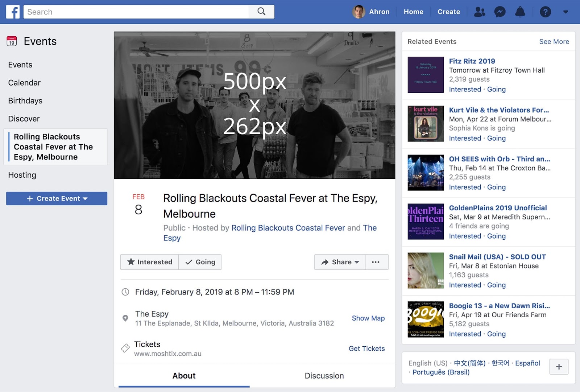Select Discover in the left sidebar
The image size is (580, 392).
(24, 119)
